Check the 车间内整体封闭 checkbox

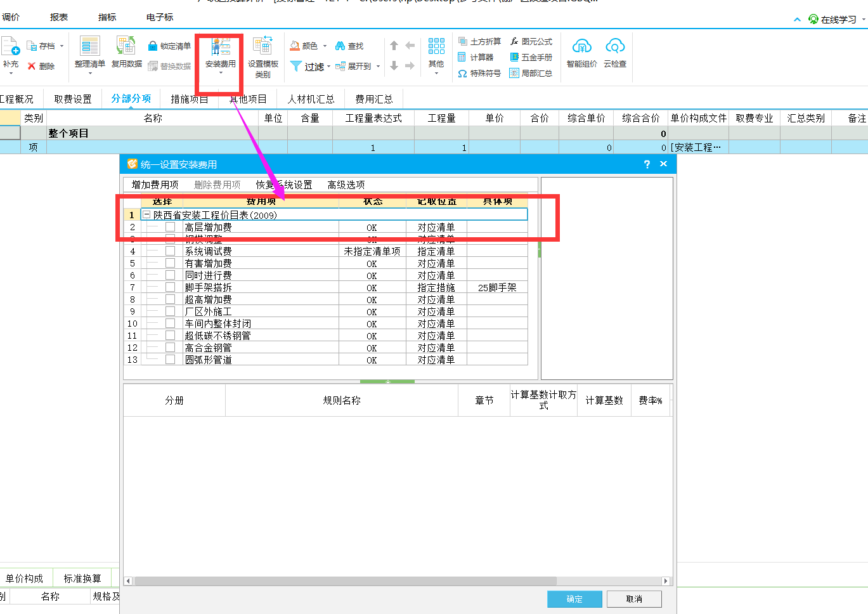[170, 323]
